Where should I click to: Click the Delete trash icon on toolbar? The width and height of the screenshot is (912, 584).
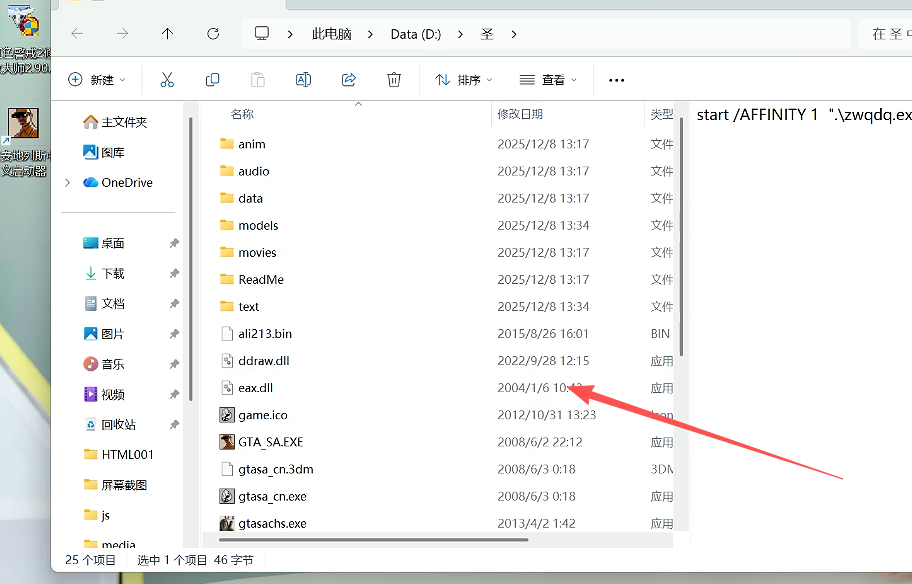[394, 80]
